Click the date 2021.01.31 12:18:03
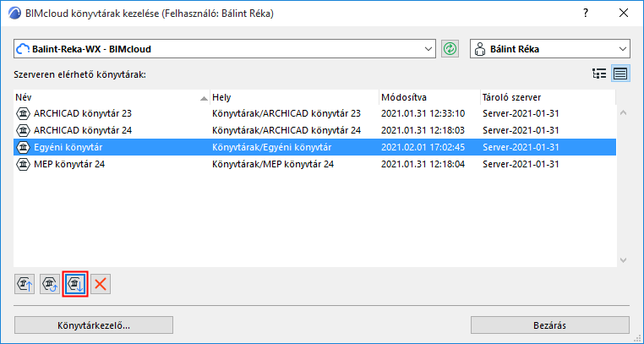The height and width of the screenshot is (344, 644). [423, 130]
